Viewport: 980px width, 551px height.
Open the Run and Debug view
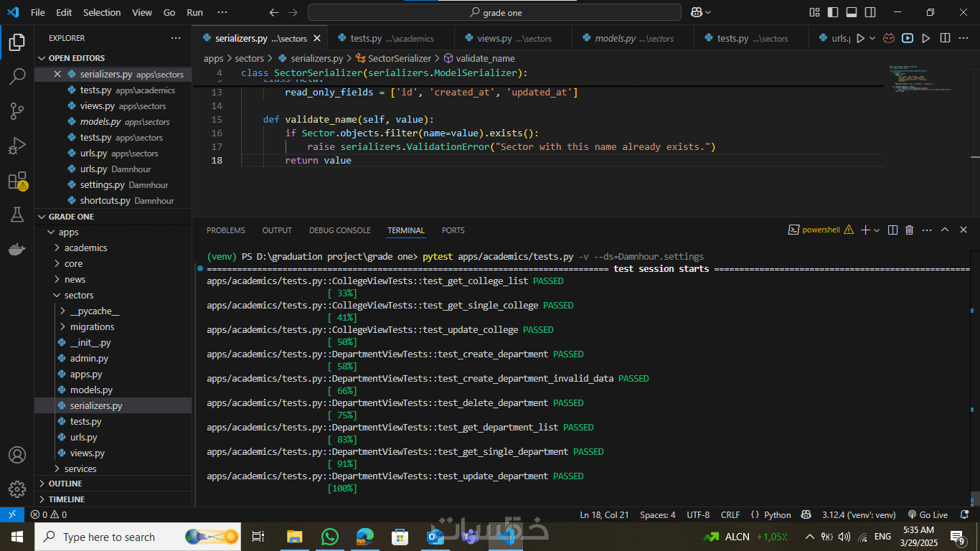pyautogui.click(x=17, y=146)
